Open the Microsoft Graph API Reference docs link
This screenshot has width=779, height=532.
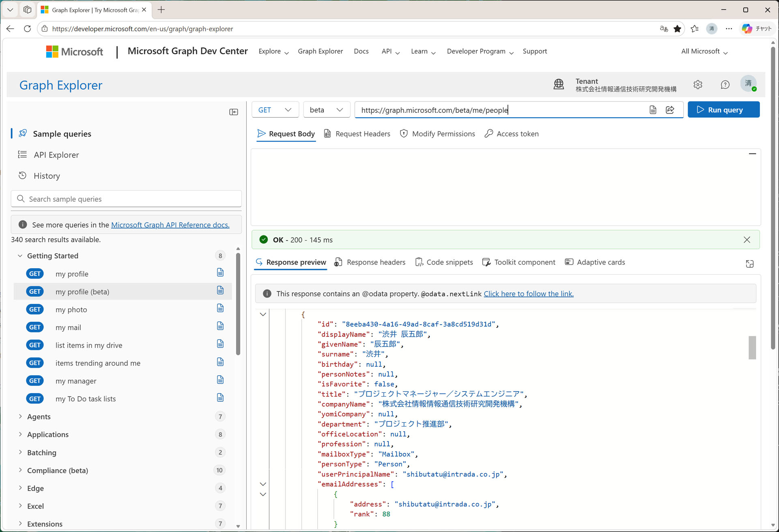click(170, 225)
